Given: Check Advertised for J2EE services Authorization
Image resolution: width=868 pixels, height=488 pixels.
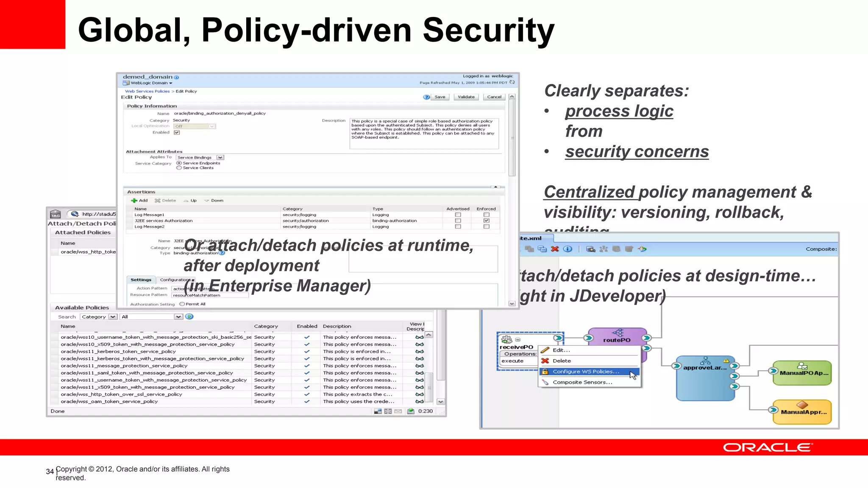Looking at the screenshot, I should point(458,221).
